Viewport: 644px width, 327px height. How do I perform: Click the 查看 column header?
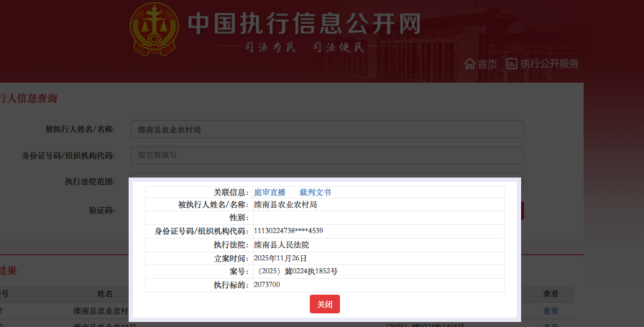(x=551, y=293)
